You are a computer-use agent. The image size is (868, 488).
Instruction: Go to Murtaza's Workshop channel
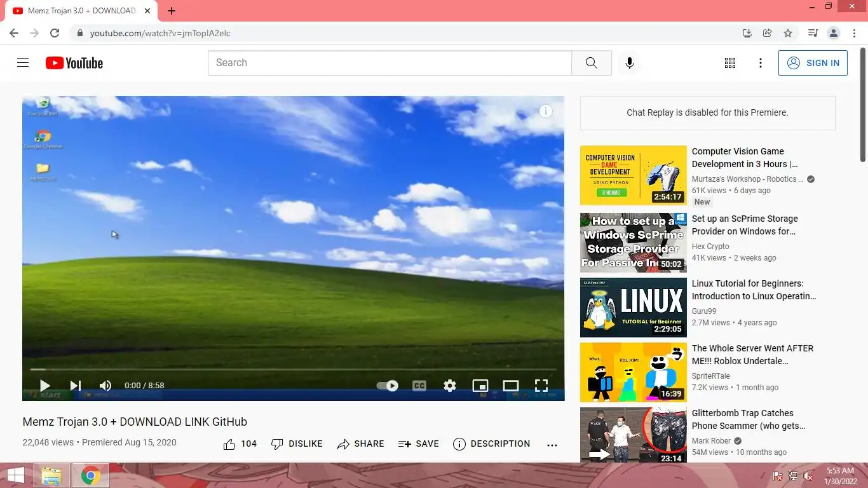(x=747, y=179)
